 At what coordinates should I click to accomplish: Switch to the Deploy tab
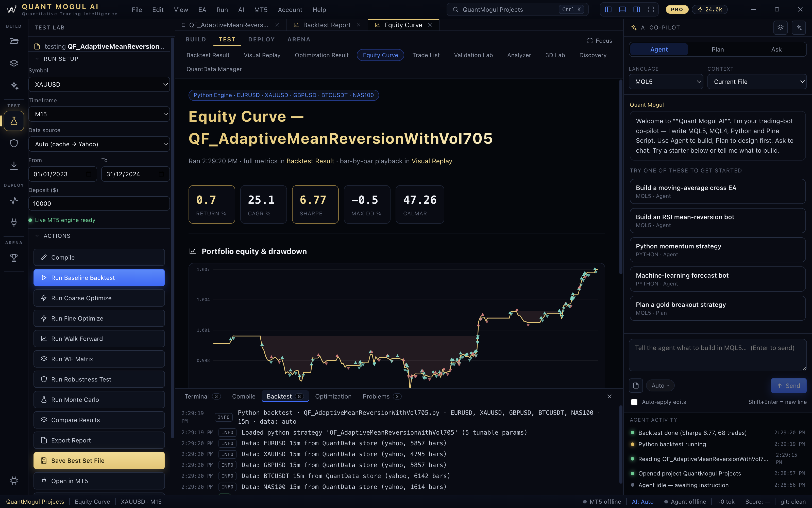click(261, 39)
